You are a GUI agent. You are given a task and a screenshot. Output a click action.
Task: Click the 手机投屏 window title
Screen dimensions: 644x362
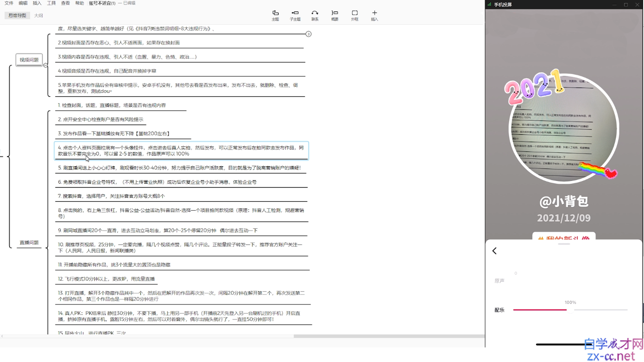point(503,5)
